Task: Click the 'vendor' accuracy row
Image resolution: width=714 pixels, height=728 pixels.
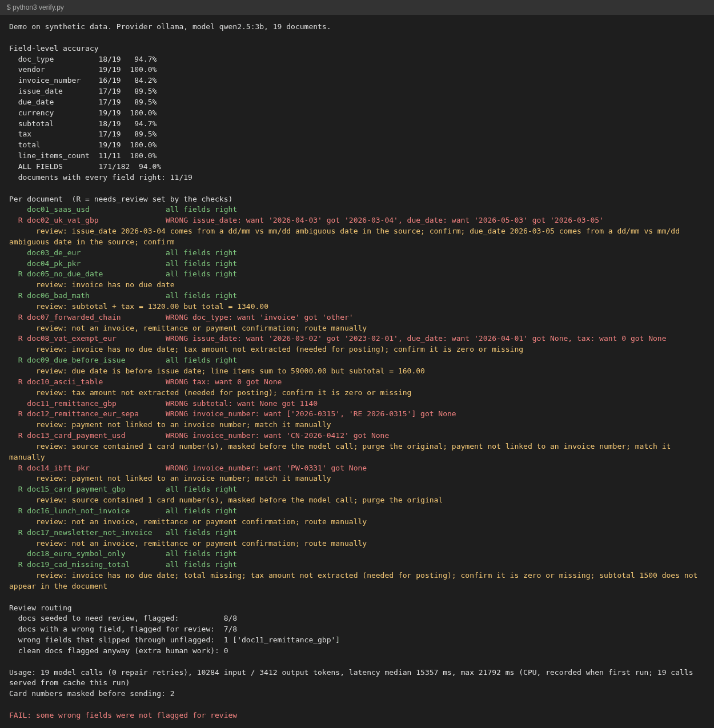Action: (87, 70)
